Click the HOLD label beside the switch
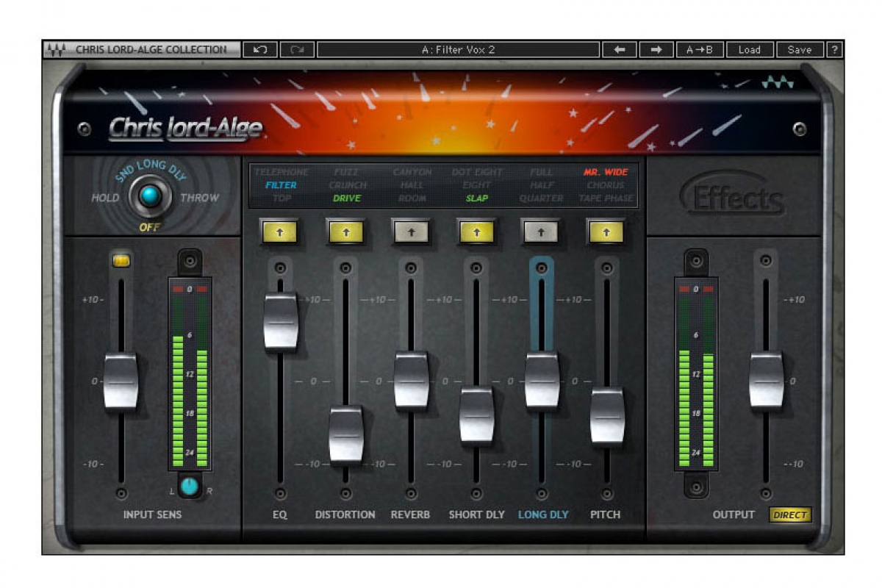 105,198
